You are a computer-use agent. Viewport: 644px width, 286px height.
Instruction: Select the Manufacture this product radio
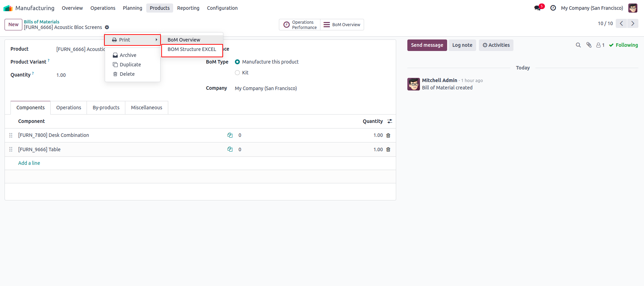[237, 62]
